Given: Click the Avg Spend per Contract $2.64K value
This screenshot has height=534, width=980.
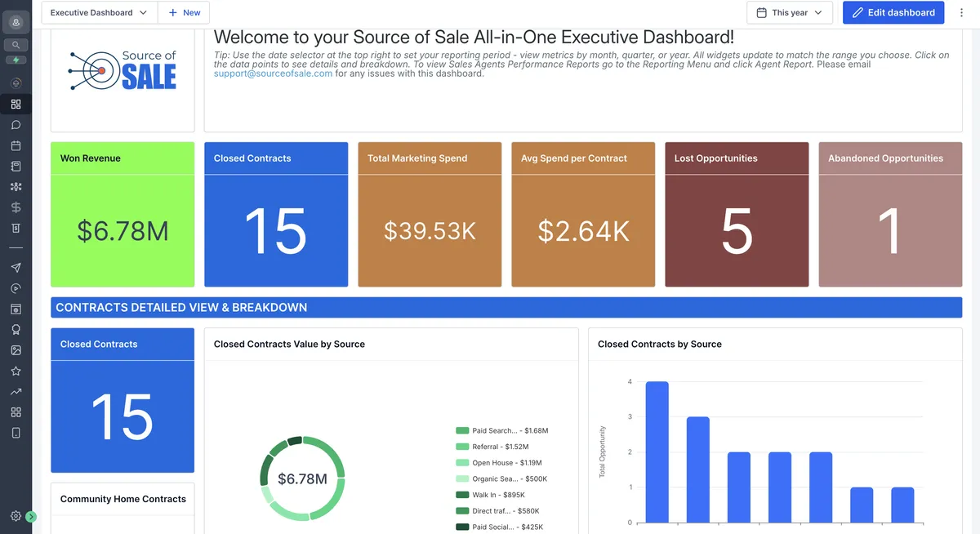Looking at the screenshot, I should click(x=583, y=231).
